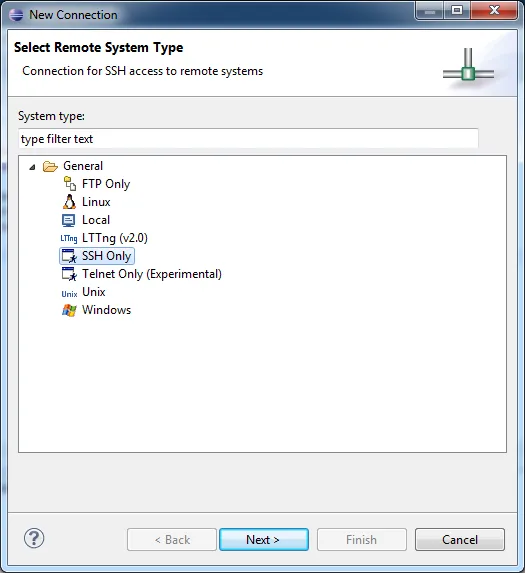Image resolution: width=525 pixels, height=573 pixels.
Task: Select the Windows system type label
Action: pyautogui.click(x=106, y=310)
